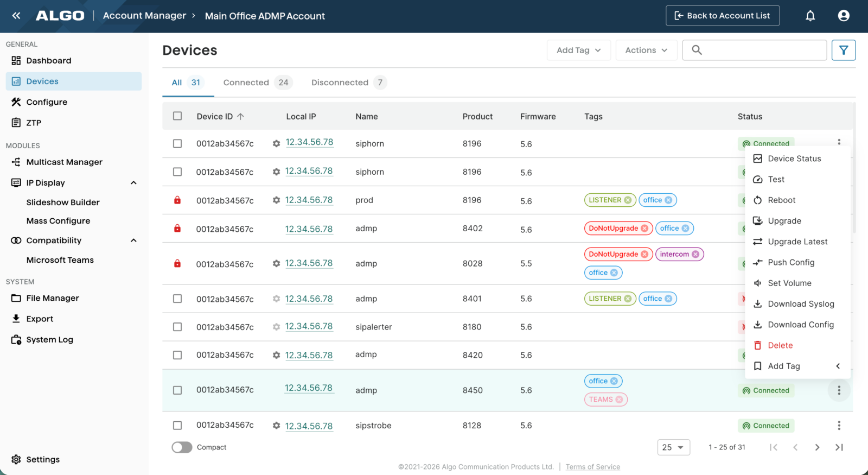Open the Terms of Service link
This screenshot has height=475, width=868.
[x=592, y=467]
